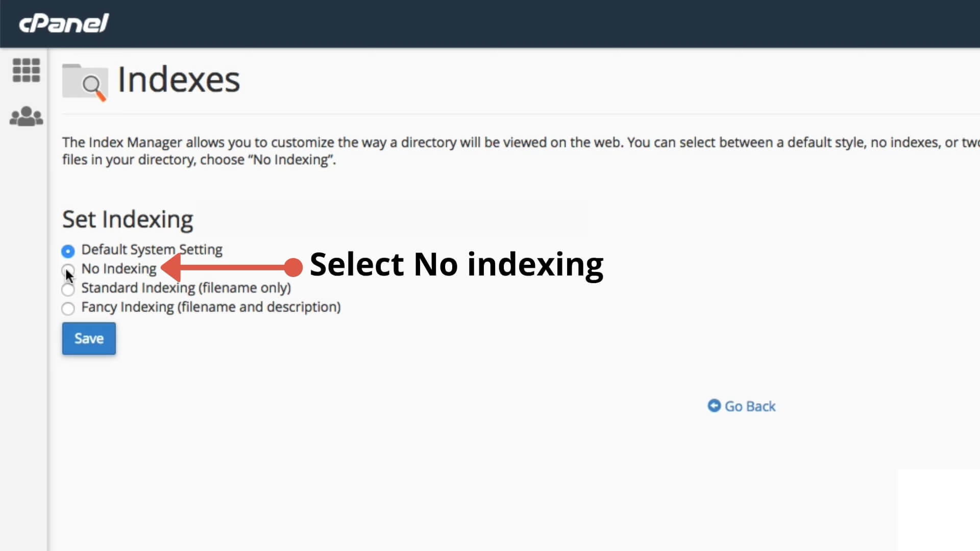Click the users icon in the sidebar

[26, 116]
